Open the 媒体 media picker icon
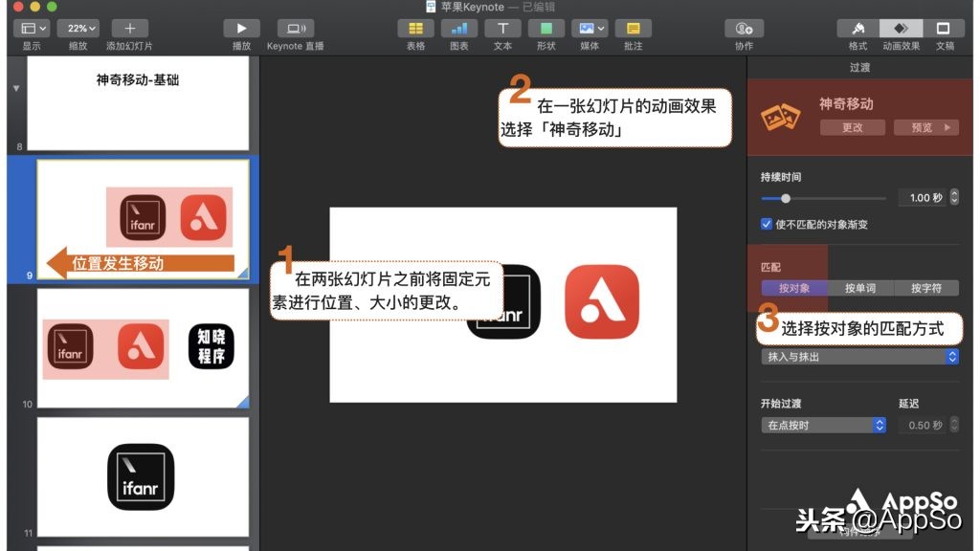The width and height of the screenshot is (980, 551). tap(589, 28)
